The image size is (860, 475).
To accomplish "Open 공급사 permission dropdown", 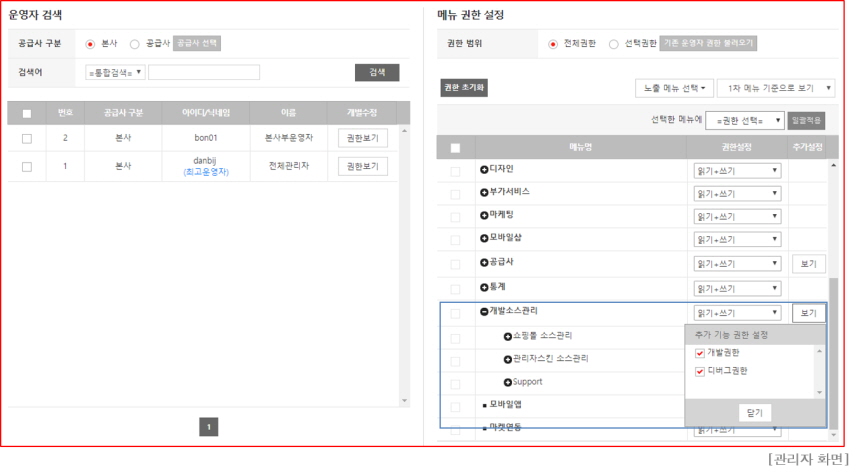I will tap(737, 264).
